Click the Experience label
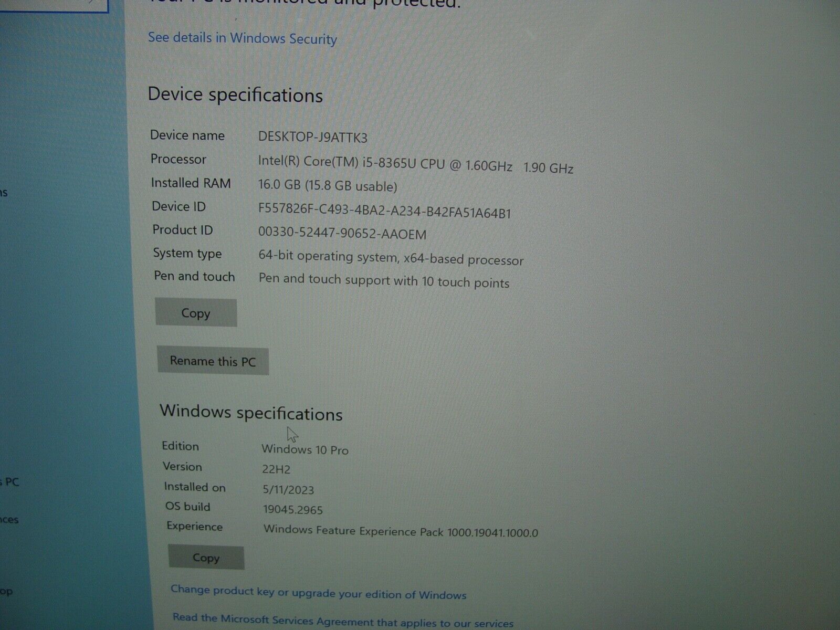 point(195,527)
